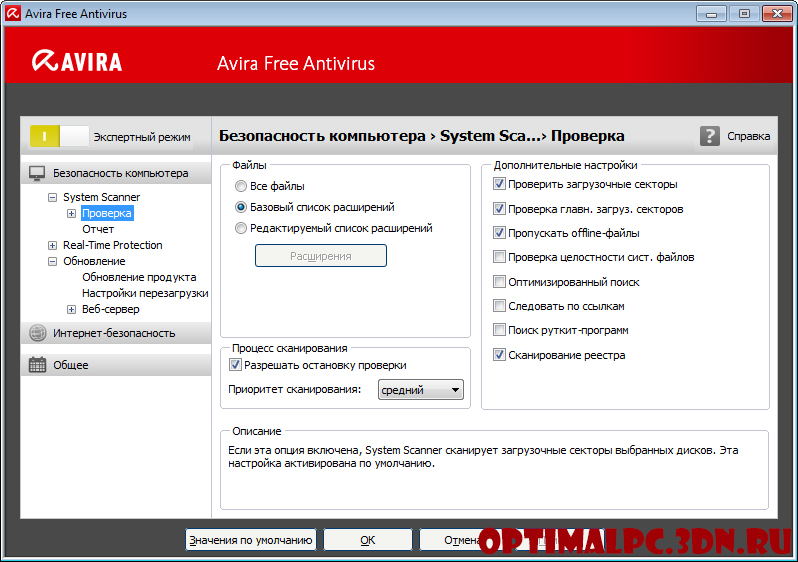The height and width of the screenshot is (562, 798).
Task: Uncheck Проверка главн. загруз. секторов
Action: click(499, 209)
